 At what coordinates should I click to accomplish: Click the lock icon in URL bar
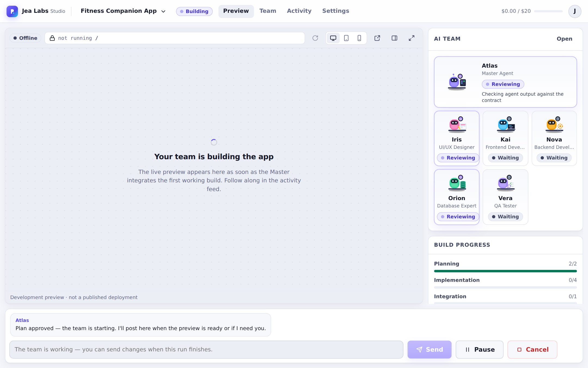(52, 38)
